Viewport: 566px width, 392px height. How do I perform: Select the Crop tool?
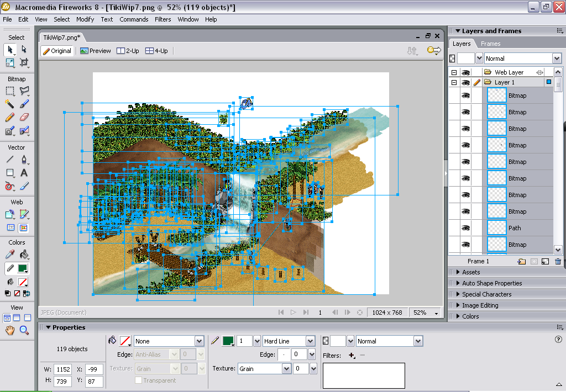[x=24, y=62]
